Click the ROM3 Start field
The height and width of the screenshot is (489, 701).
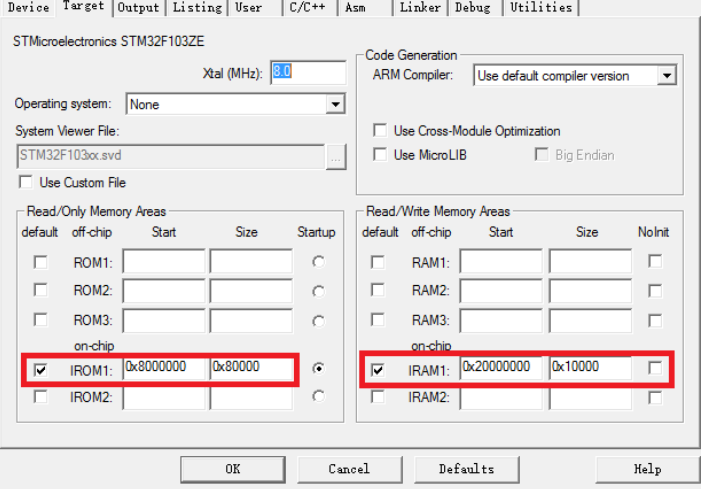pyautogui.click(x=164, y=320)
